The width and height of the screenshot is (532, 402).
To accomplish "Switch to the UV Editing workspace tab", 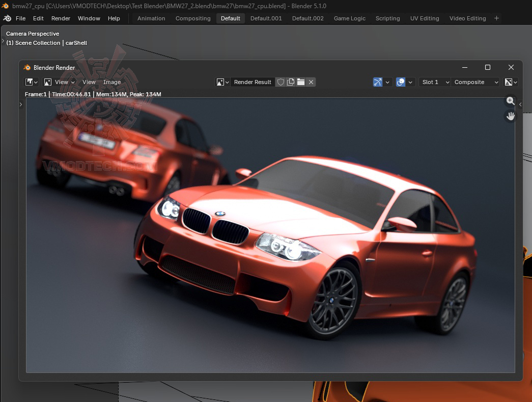I will pyautogui.click(x=425, y=18).
